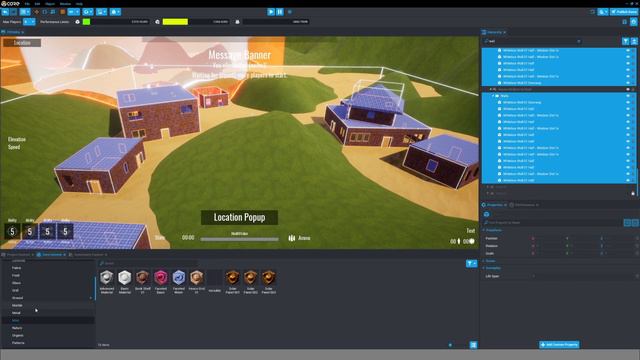This screenshot has width=640, height=360.
Task: Open the view mode image dropdown
Action: tap(101, 12)
